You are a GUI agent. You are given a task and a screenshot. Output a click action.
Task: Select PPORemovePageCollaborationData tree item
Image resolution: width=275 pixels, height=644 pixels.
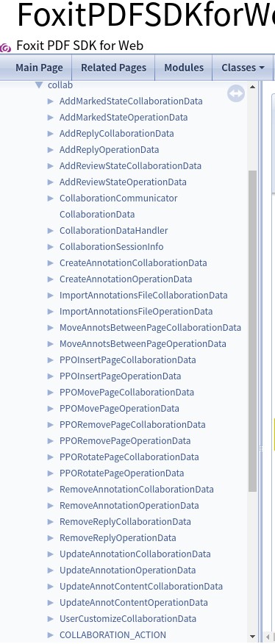pyautogui.click(x=132, y=425)
